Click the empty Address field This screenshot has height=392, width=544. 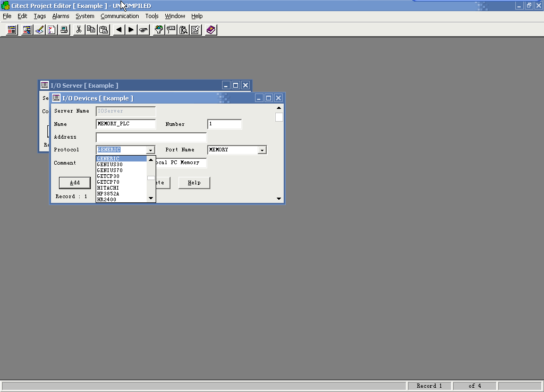click(x=151, y=137)
